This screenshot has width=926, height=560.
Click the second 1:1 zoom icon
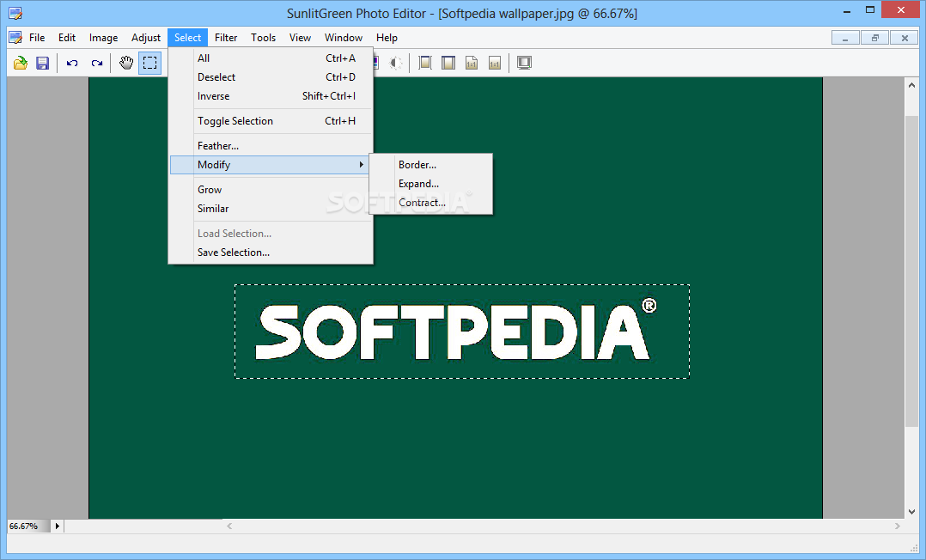[x=495, y=63]
